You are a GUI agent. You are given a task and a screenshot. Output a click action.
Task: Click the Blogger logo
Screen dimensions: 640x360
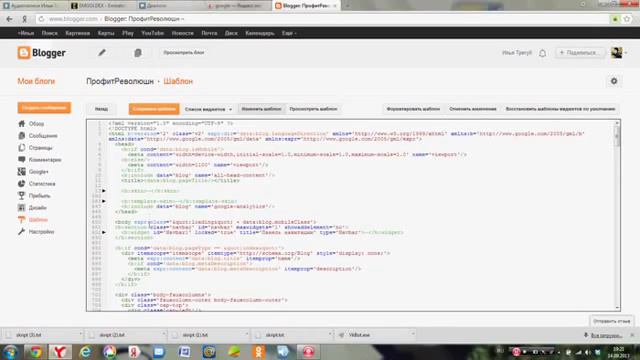[x=41, y=53]
